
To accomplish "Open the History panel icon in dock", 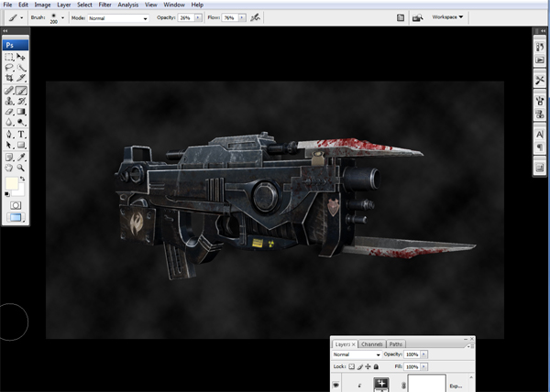I will coord(540,47).
